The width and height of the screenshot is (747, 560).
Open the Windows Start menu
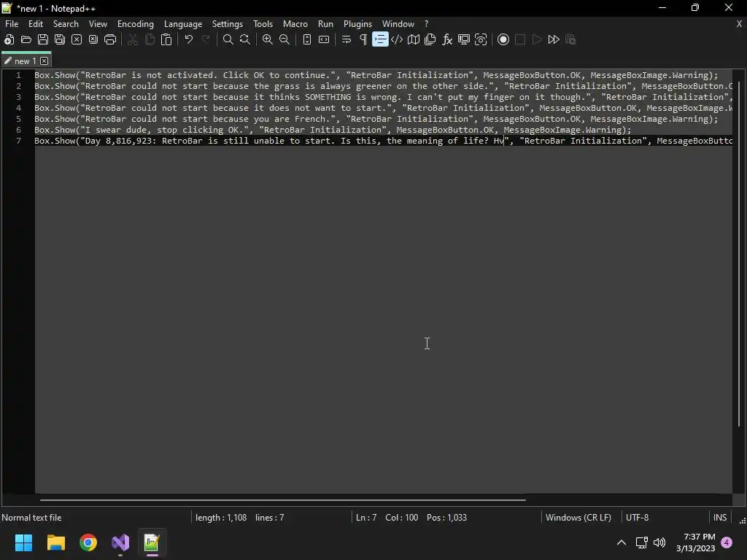point(23,542)
